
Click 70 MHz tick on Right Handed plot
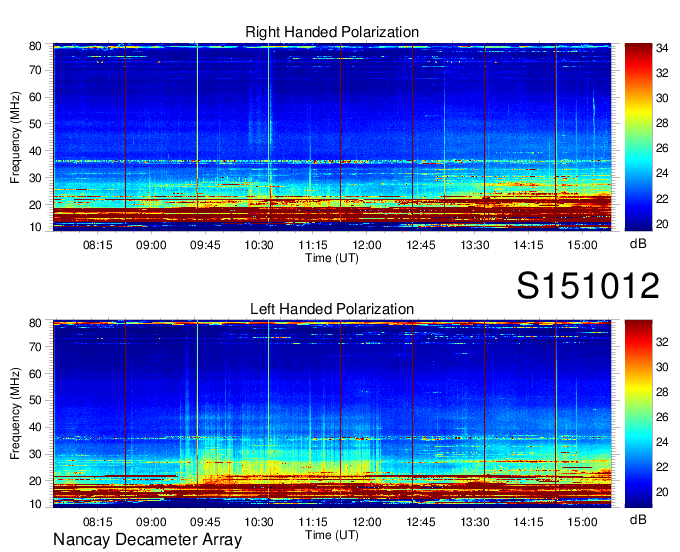pyautogui.click(x=35, y=70)
